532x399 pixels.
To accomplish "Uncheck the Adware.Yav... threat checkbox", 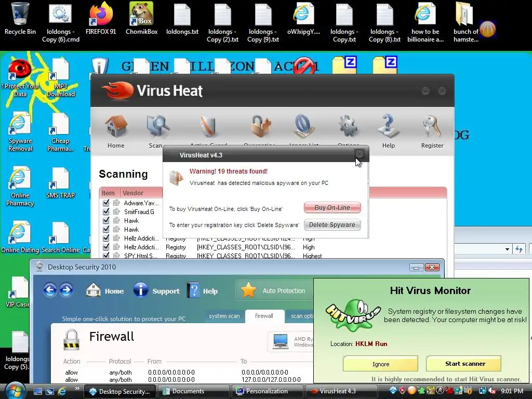I will [x=106, y=203].
